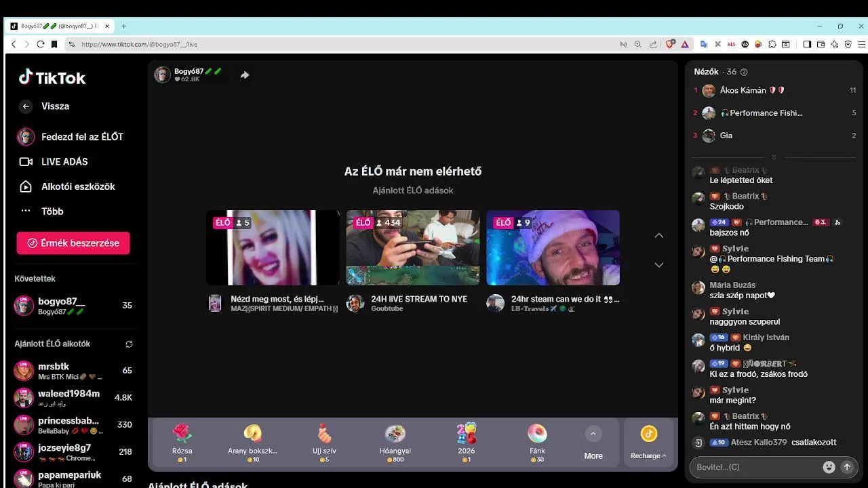This screenshot has height=488, width=868.
Task: Click page share icon in address bar
Action: click(x=653, y=44)
